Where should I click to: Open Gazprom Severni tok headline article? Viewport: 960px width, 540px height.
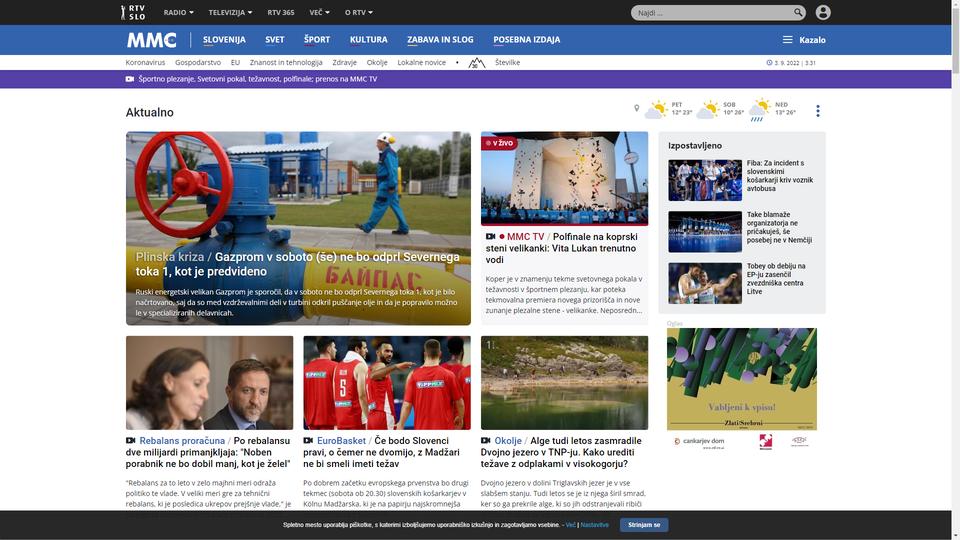coord(298,264)
